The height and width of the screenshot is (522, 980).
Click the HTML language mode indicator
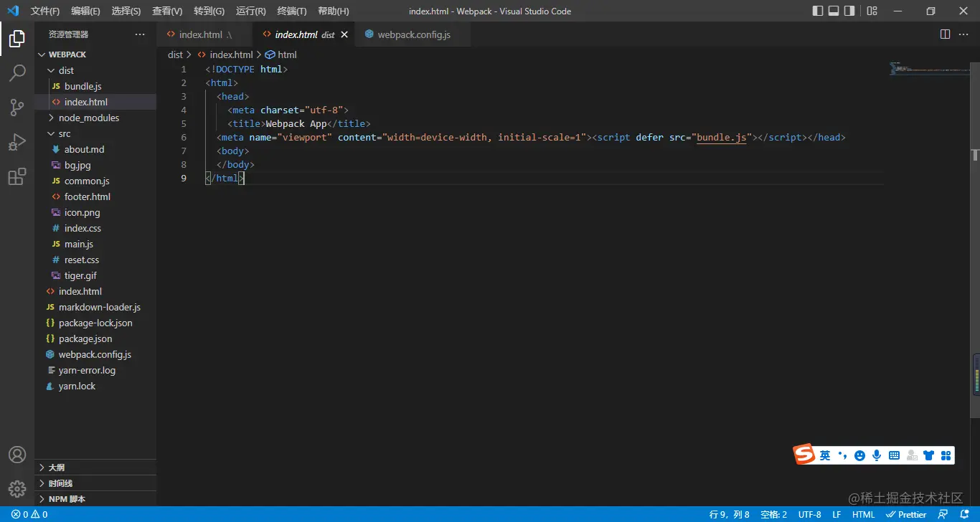[x=863, y=514]
